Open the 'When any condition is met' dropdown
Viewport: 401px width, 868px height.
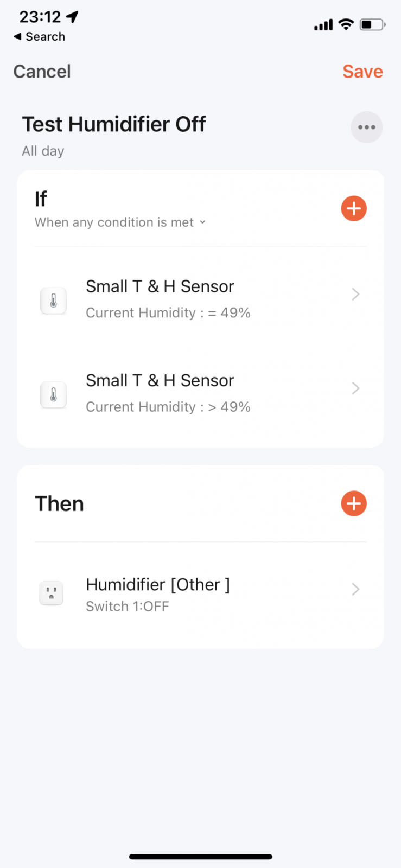point(120,222)
